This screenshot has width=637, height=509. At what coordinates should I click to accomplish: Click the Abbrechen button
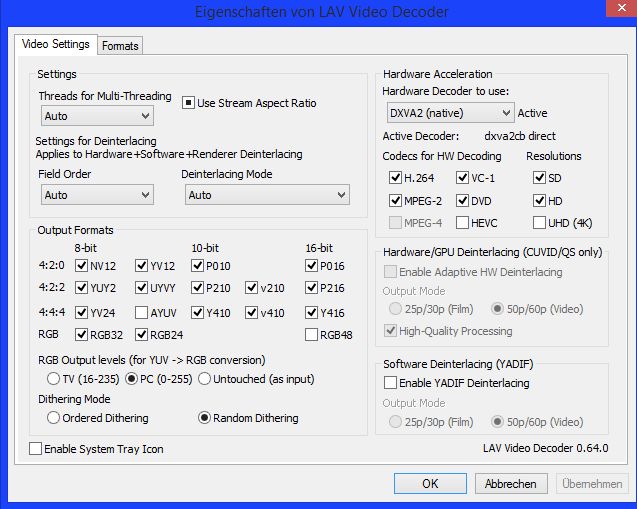coord(511,483)
